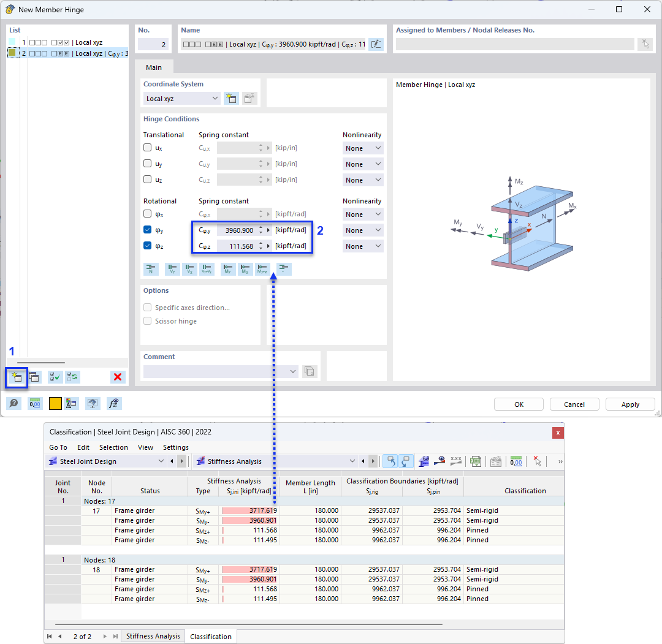
Task: Open Settings menu in Classification window
Action: tap(176, 447)
